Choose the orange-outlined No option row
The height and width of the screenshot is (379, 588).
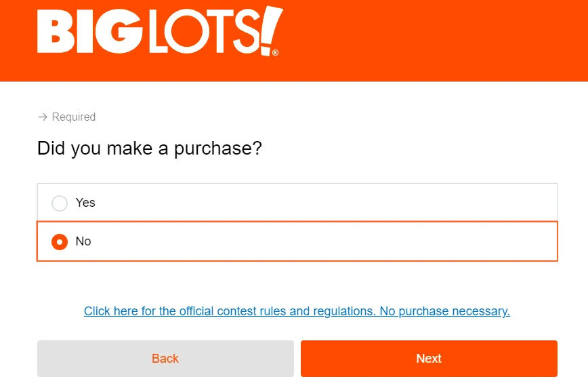click(305, 241)
